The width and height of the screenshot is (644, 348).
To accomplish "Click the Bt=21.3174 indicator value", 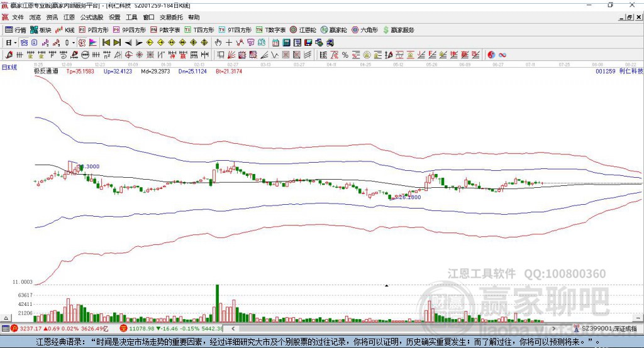I will (229, 71).
